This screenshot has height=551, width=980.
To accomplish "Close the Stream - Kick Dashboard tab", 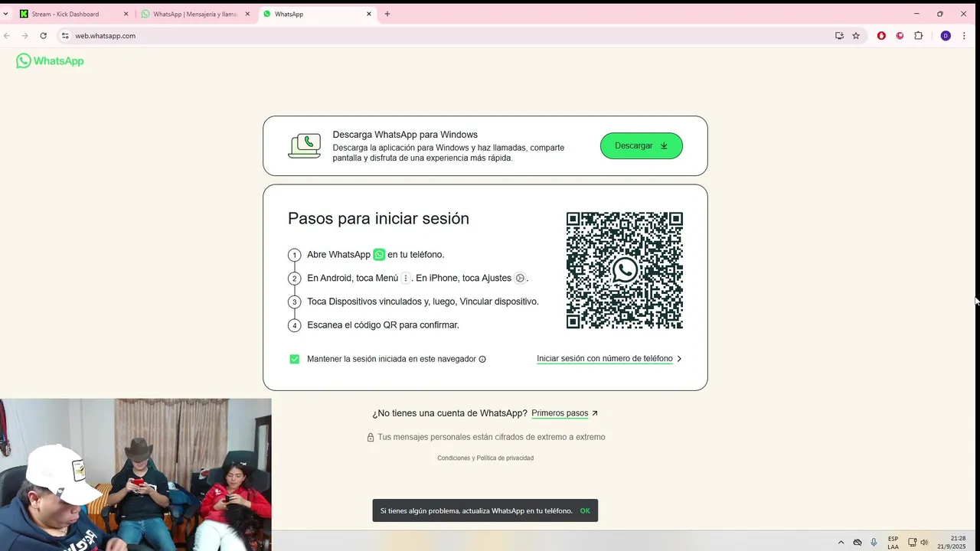I will (126, 14).
